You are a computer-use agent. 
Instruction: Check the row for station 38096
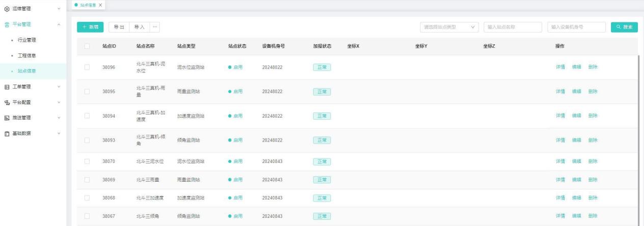click(x=88, y=67)
